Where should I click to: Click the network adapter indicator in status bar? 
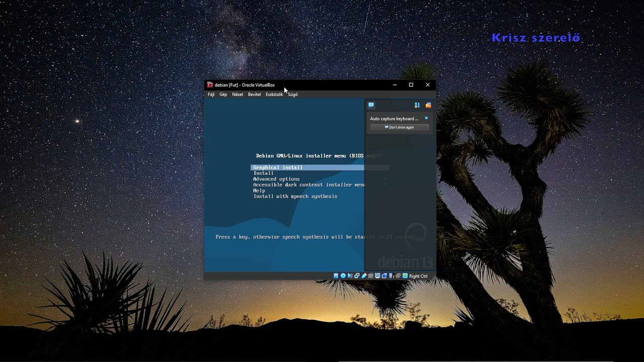pos(357,276)
